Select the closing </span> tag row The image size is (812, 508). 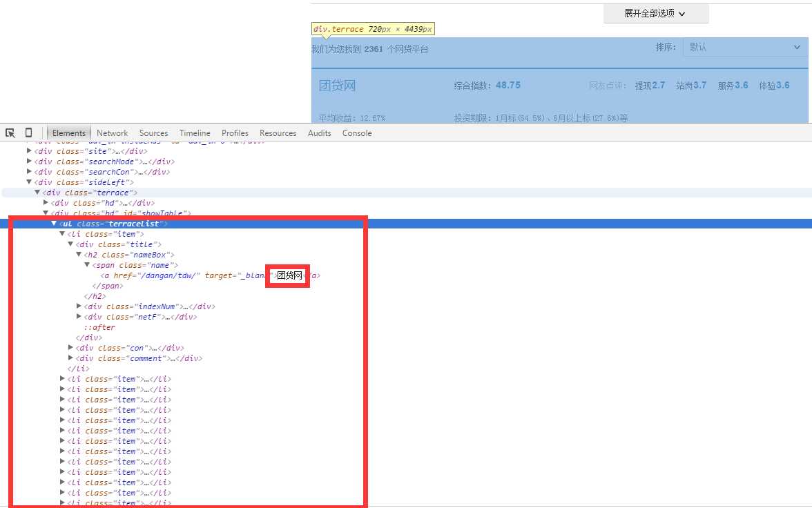[x=108, y=286]
